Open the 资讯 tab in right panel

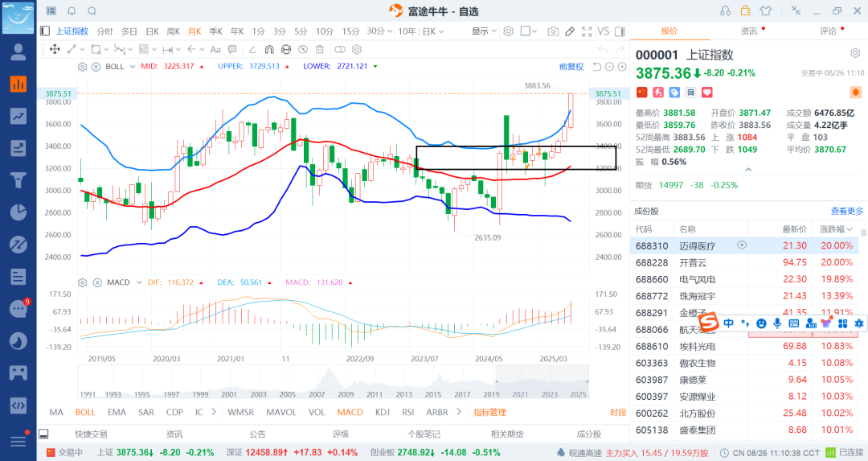[x=749, y=31]
